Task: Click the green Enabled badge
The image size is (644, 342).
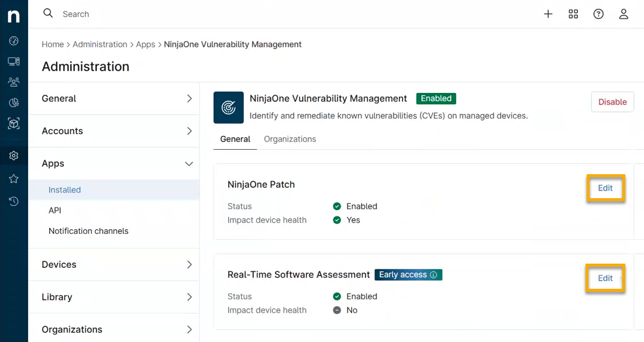Action: pyautogui.click(x=436, y=99)
